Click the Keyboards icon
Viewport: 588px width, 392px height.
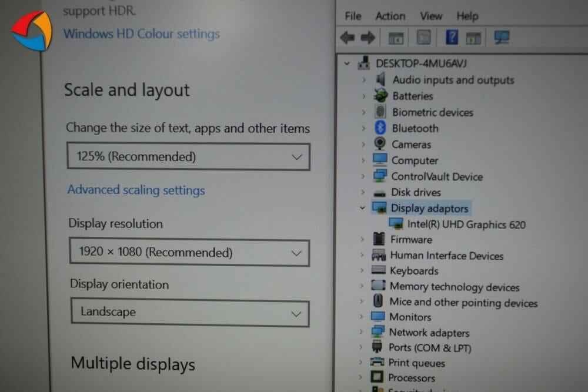[378, 270]
